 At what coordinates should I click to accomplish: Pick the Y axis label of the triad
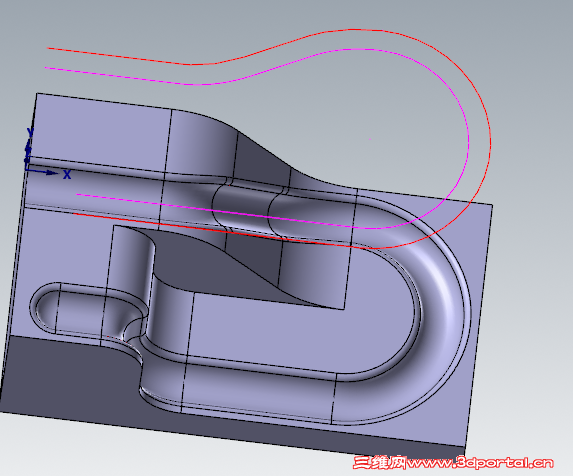pyautogui.click(x=30, y=132)
